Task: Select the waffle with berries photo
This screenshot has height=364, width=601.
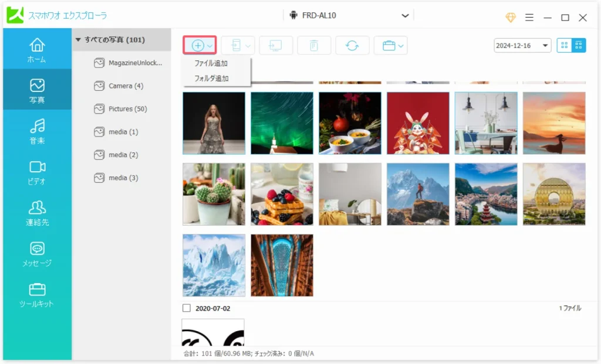Action: click(x=282, y=194)
